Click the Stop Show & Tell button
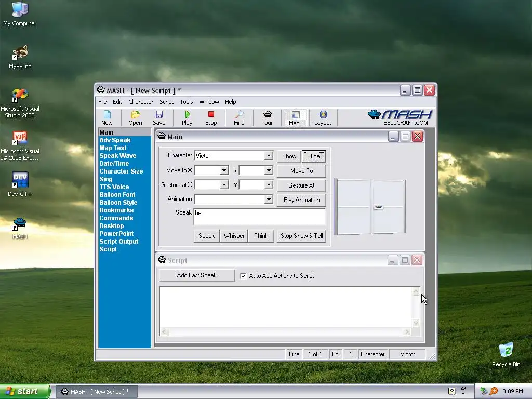The height and width of the screenshot is (399, 532). (x=302, y=236)
